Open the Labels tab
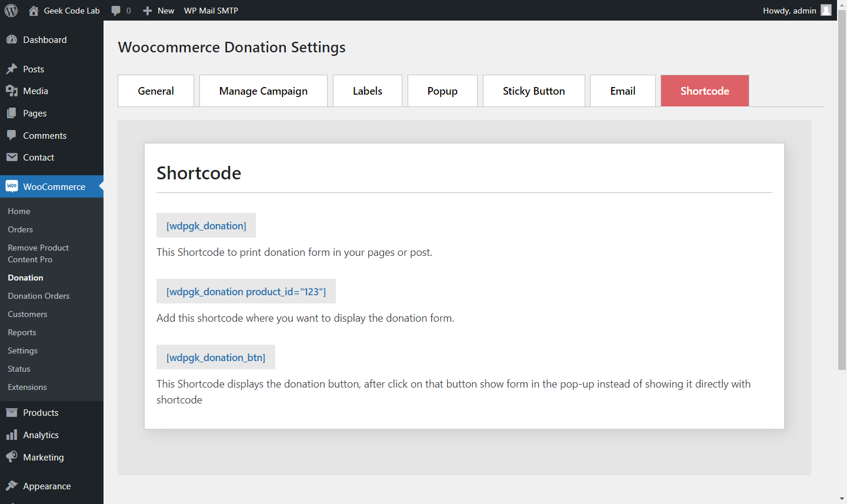 [368, 91]
